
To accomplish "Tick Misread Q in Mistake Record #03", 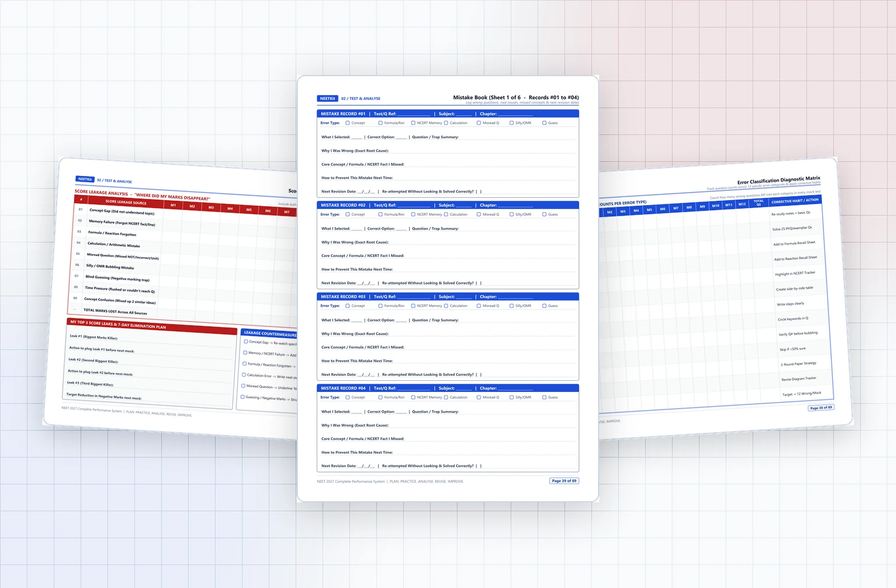I will click(x=479, y=306).
